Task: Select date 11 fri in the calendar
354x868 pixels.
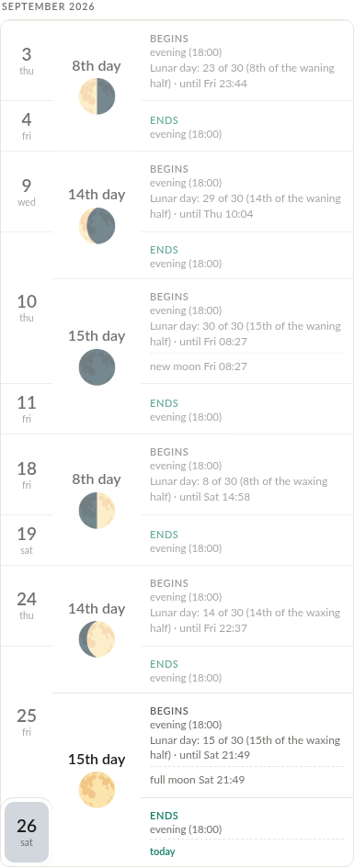Action: click(27, 409)
